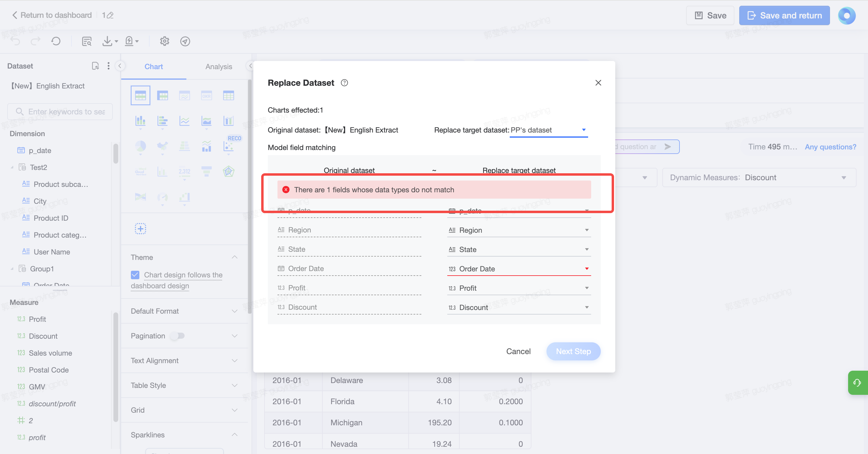Screen dimensions: 868x454
Task: Open the three-dot menu in Dataset panel
Action: pos(108,66)
